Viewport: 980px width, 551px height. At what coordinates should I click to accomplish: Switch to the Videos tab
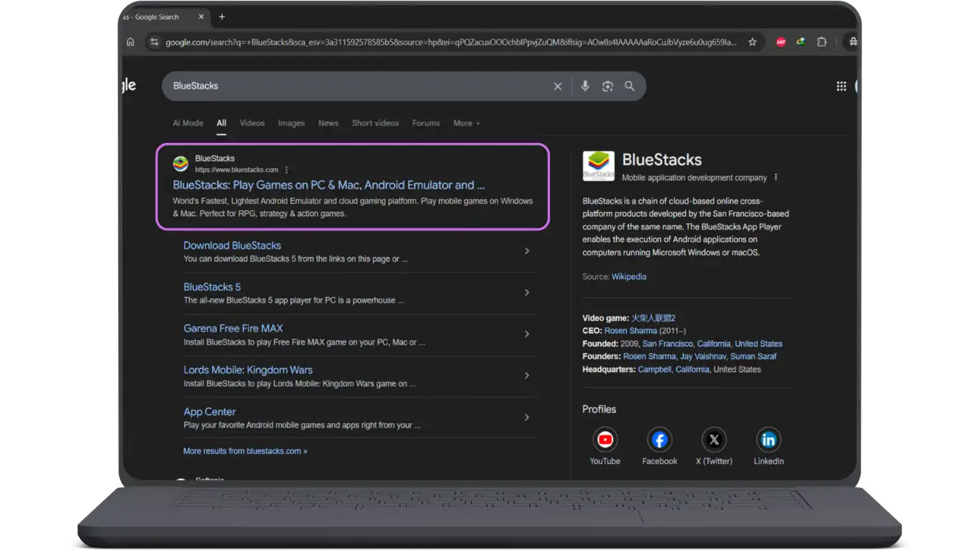252,123
